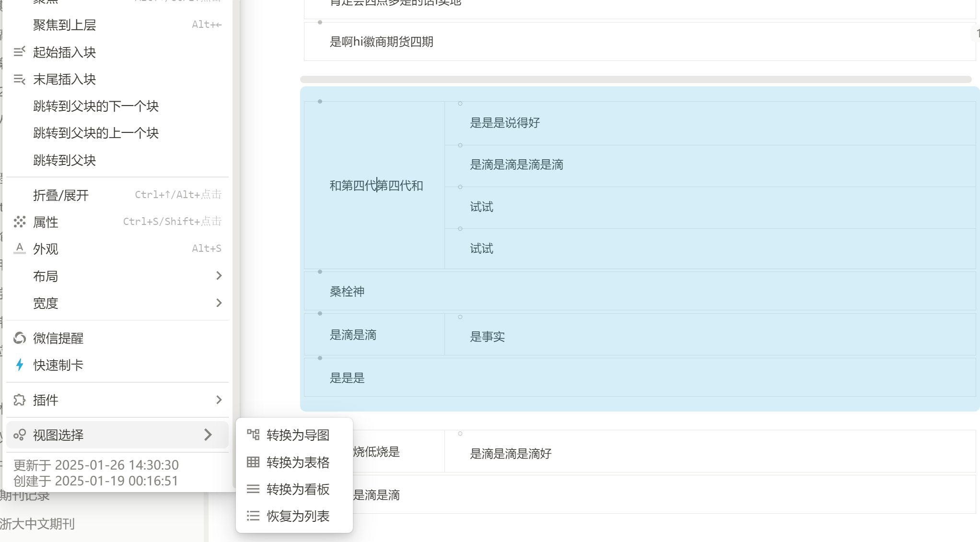Expand the 宽度 submenu arrow
Image resolution: width=980 pixels, height=542 pixels.
click(219, 303)
